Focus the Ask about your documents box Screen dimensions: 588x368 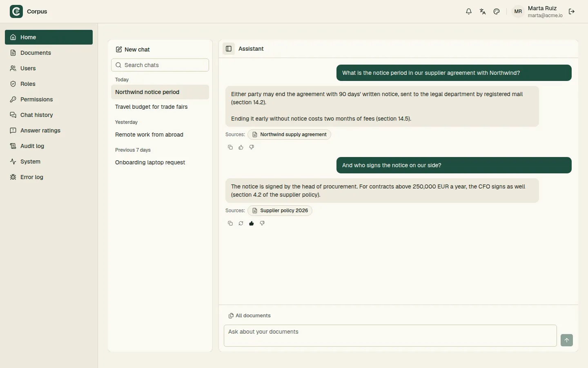click(390, 336)
